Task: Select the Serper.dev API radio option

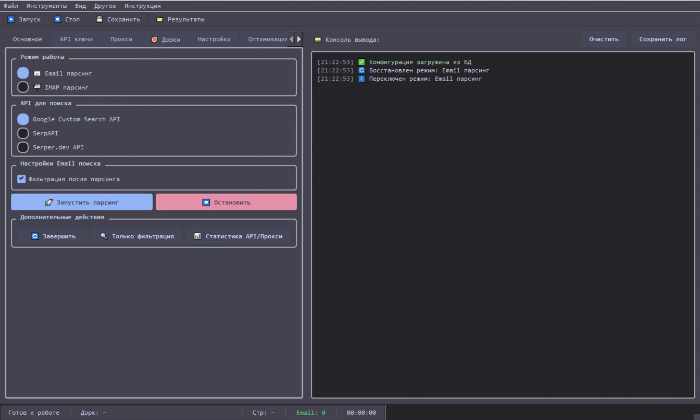Action: [x=23, y=147]
